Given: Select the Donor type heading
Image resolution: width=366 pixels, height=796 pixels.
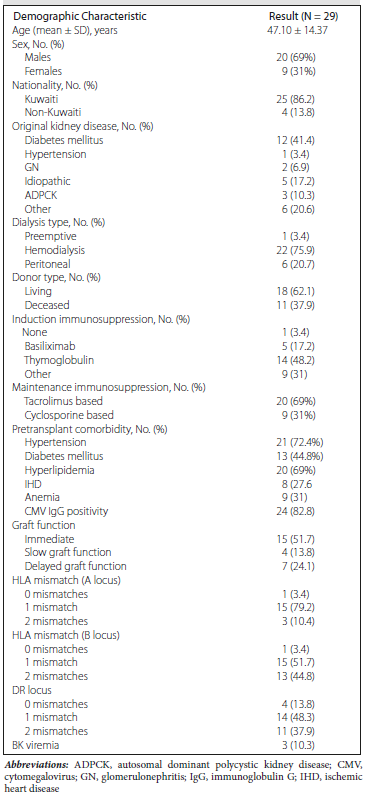Looking at the screenshot, I should 48,278.
